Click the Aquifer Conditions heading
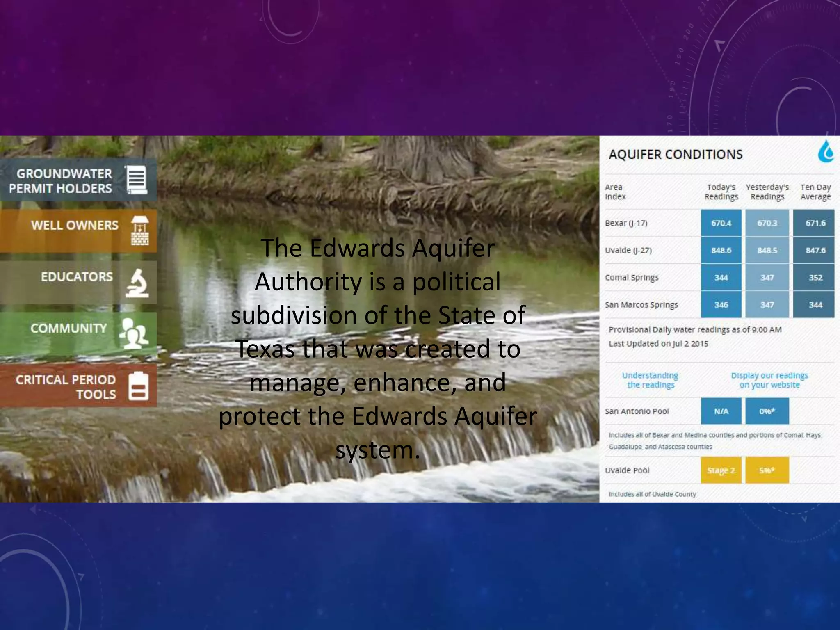 coord(676,155)
